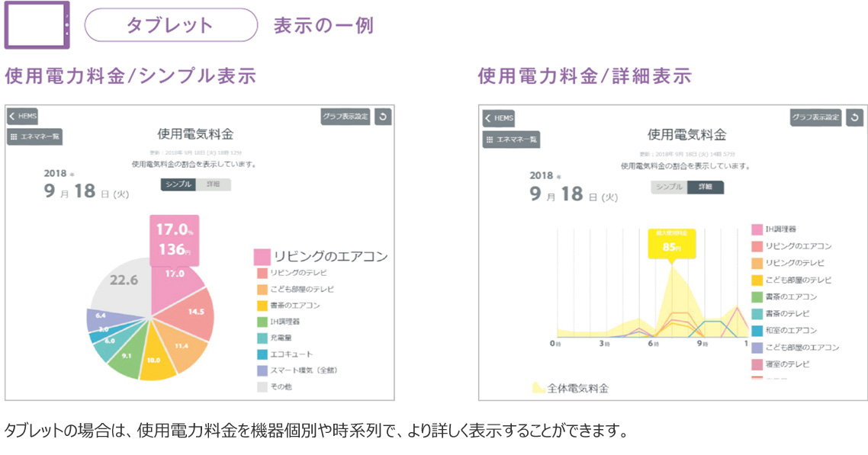This screenshot has width=868, height=455.
Task: Select シンプル toggle in the pie chart screen
Action: (x=178, y=184)
